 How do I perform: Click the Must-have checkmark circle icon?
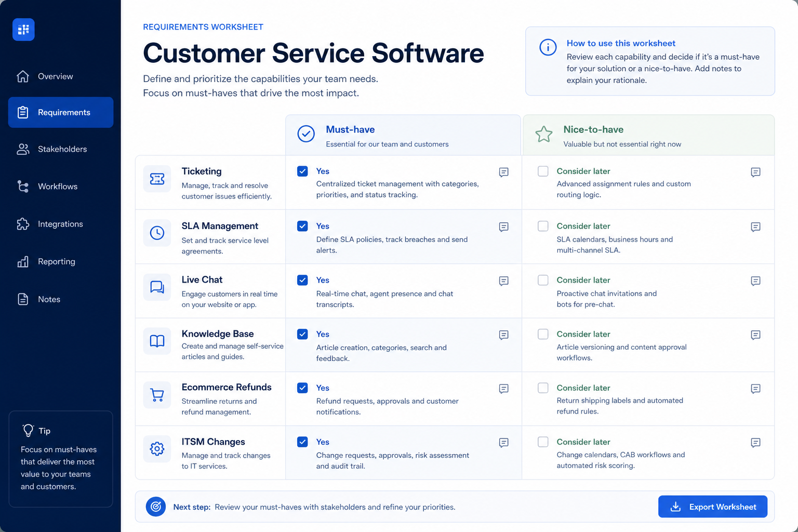tap(306, 134)
